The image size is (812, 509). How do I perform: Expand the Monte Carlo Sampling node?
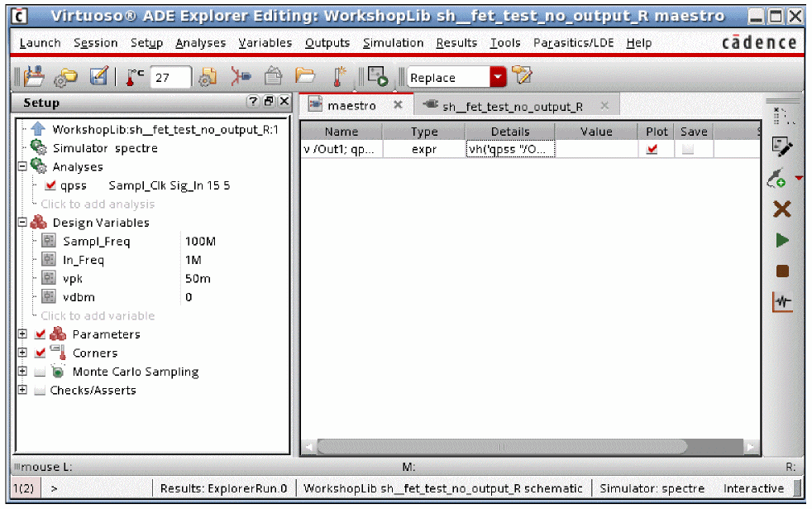point(22,371)
